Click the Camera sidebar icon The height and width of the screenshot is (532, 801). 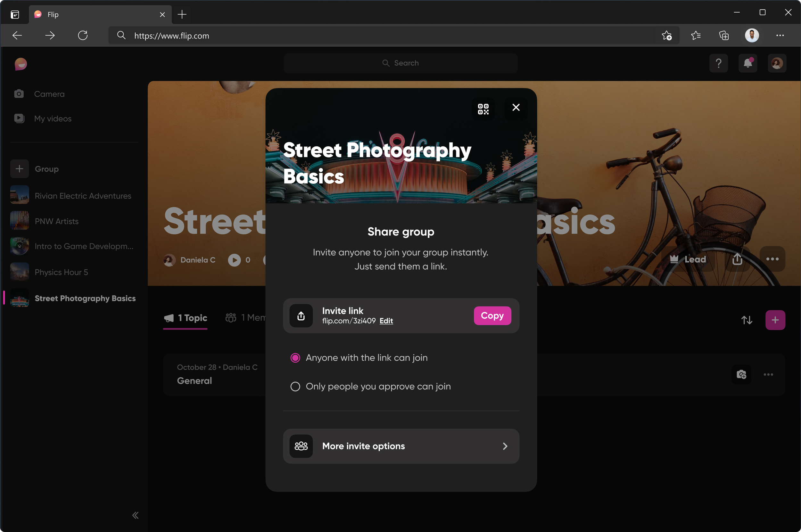19,94
